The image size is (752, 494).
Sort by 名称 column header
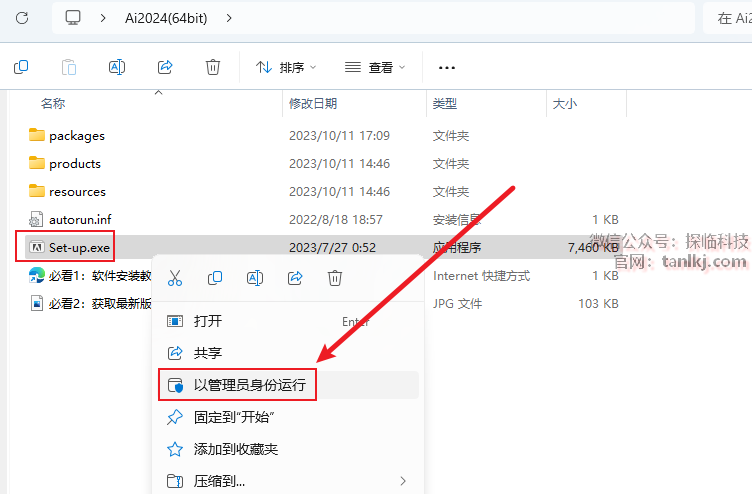(53, 104)
